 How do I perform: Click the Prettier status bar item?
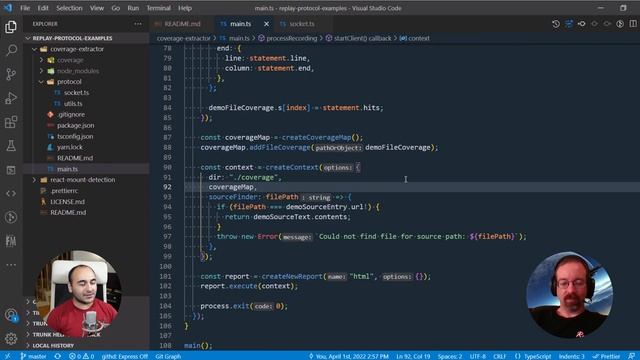coord(607,356)
